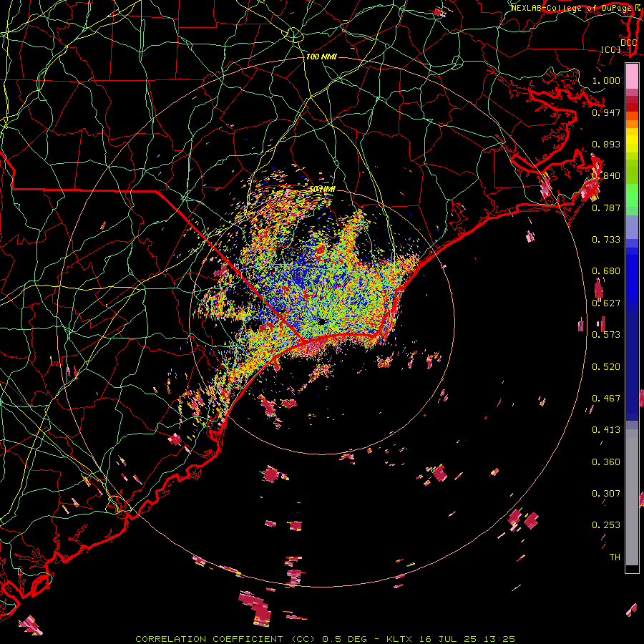Select the 0.733 scale value

point(606,240)
